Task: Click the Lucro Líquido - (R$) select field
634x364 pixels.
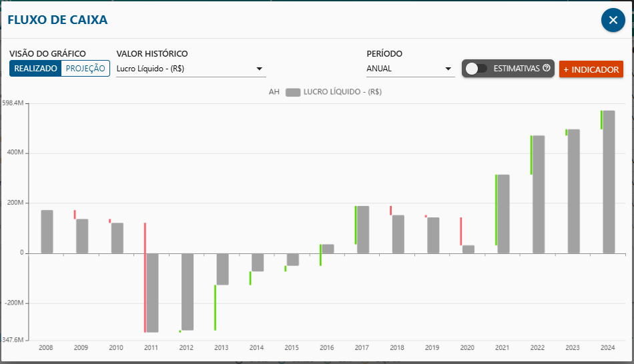Action: 184,69
